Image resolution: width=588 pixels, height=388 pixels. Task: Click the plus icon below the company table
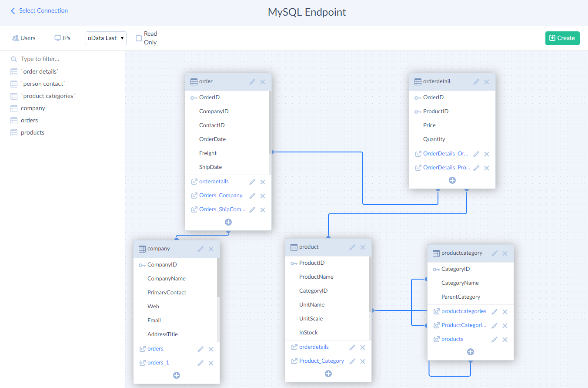point(177,375)
